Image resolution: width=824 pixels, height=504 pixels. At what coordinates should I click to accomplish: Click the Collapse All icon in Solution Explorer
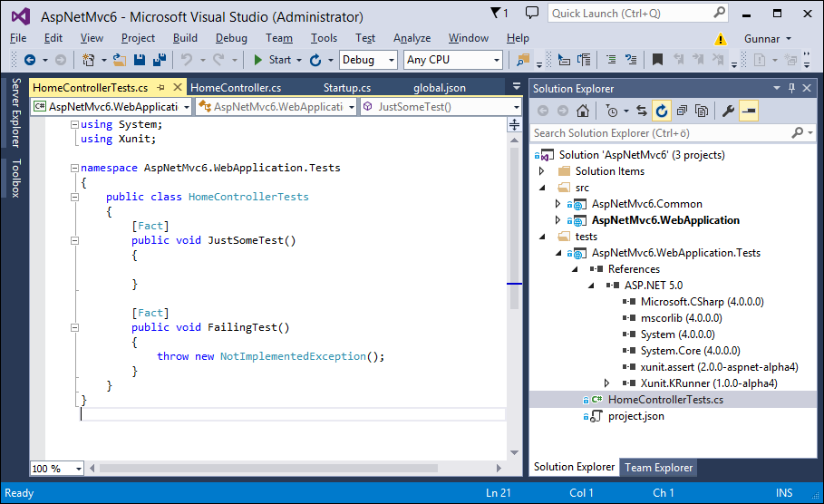[x=682, y=111]
